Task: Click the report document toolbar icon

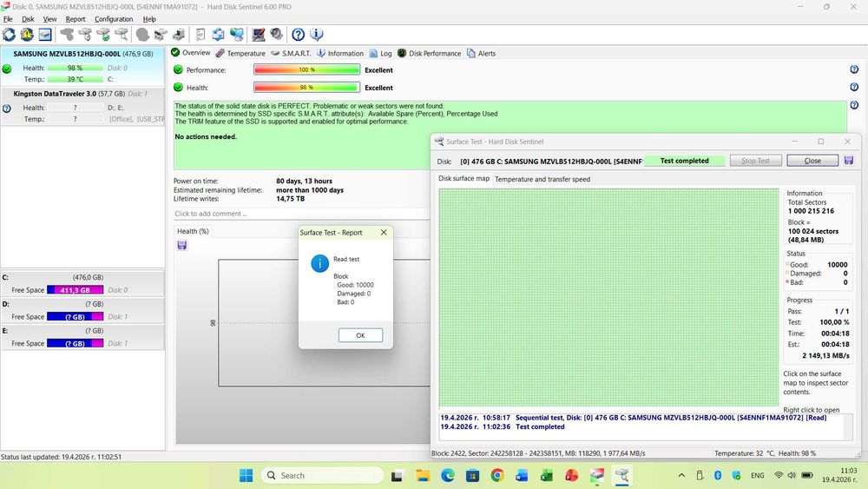Action: pos(201,35)
